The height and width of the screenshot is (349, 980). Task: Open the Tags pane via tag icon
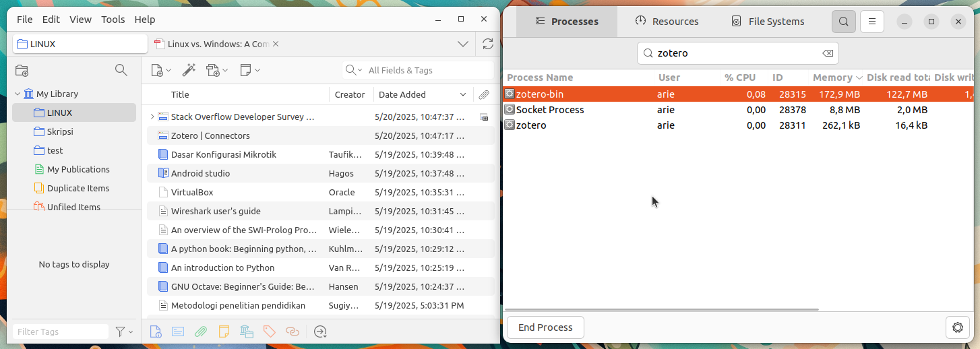pyautogui.click(x=269, y=331)
